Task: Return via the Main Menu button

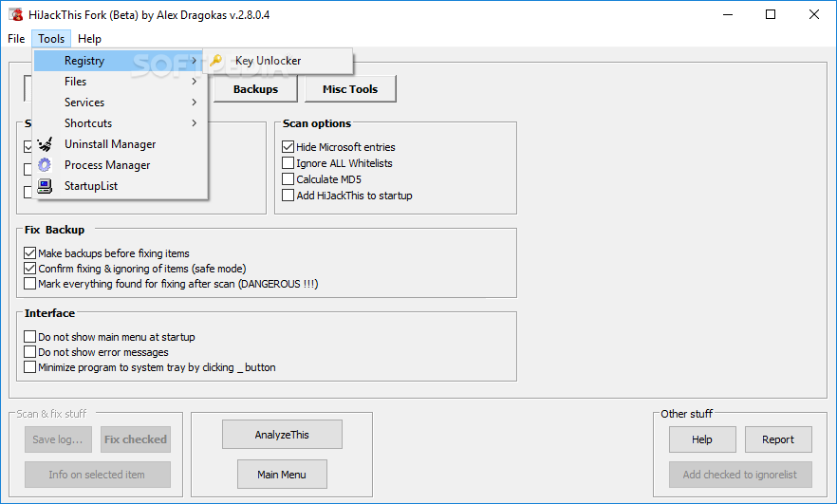Action: 282,475
